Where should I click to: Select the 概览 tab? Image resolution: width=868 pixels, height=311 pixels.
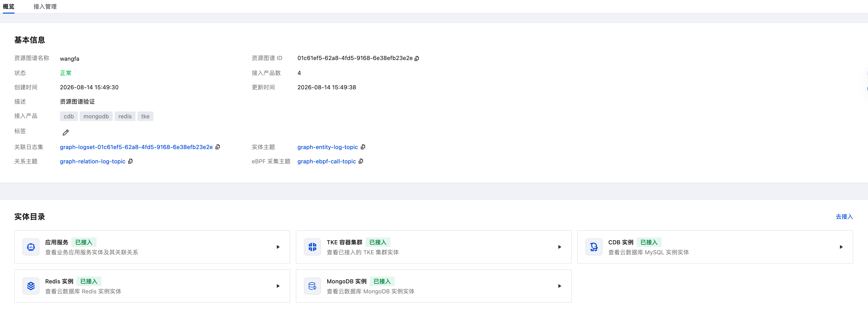[9, 7]
